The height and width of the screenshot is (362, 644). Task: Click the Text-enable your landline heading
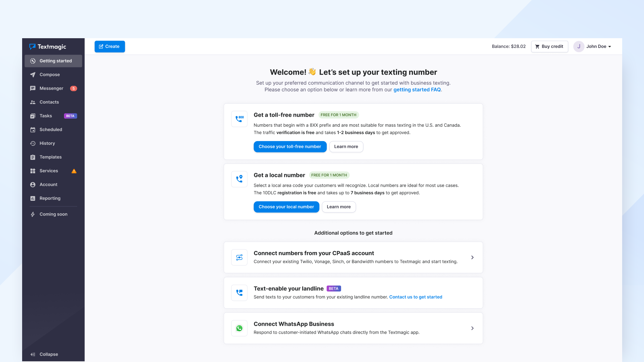pos(288,289)
